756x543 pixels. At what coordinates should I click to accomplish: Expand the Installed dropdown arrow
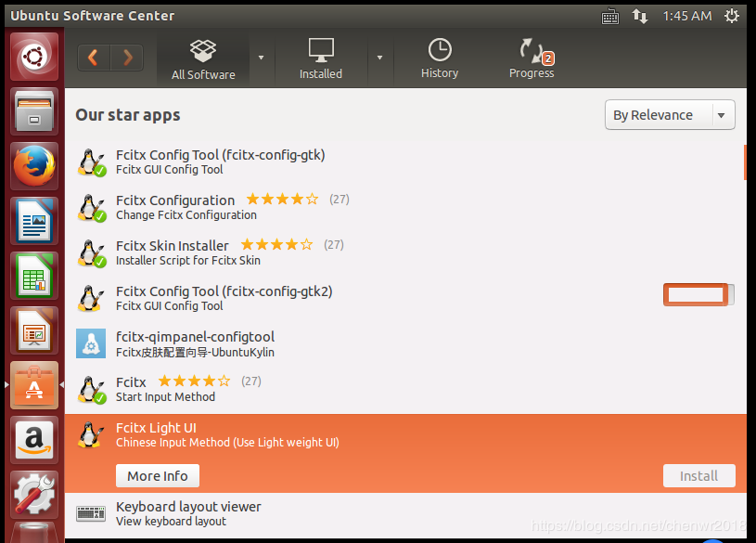(x=380, y=58)
